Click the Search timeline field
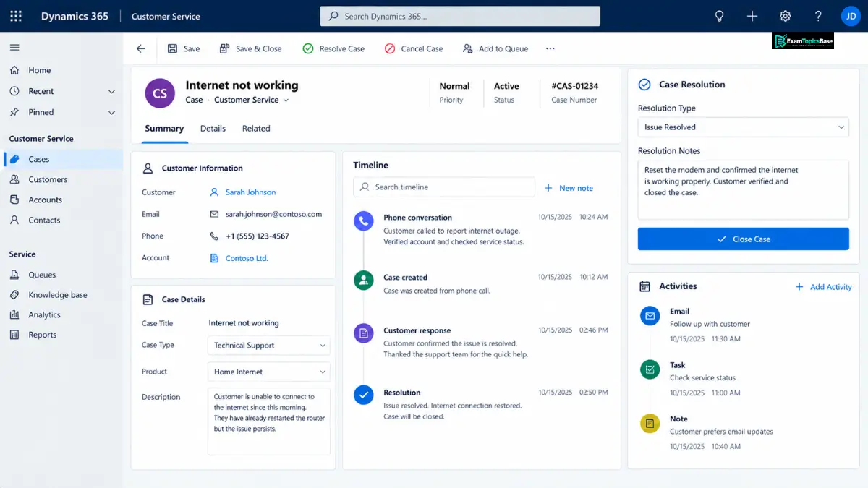 [444, 187]
